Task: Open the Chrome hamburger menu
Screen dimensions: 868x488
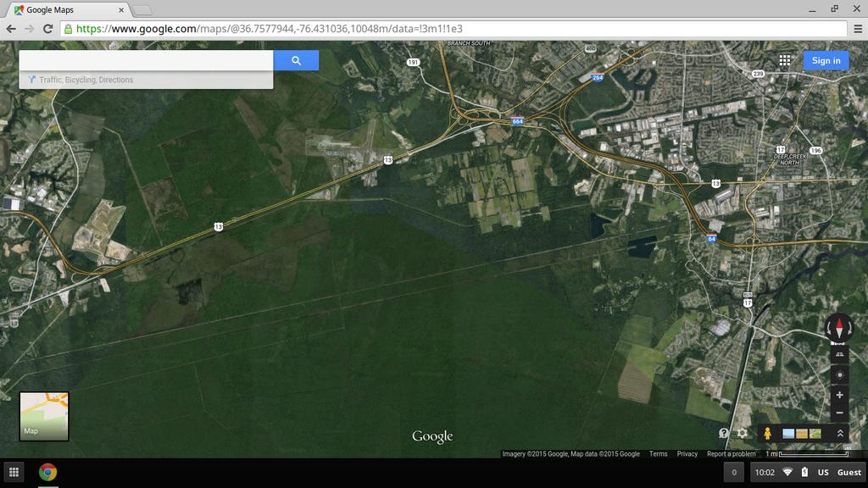Action: coord(856,28)
